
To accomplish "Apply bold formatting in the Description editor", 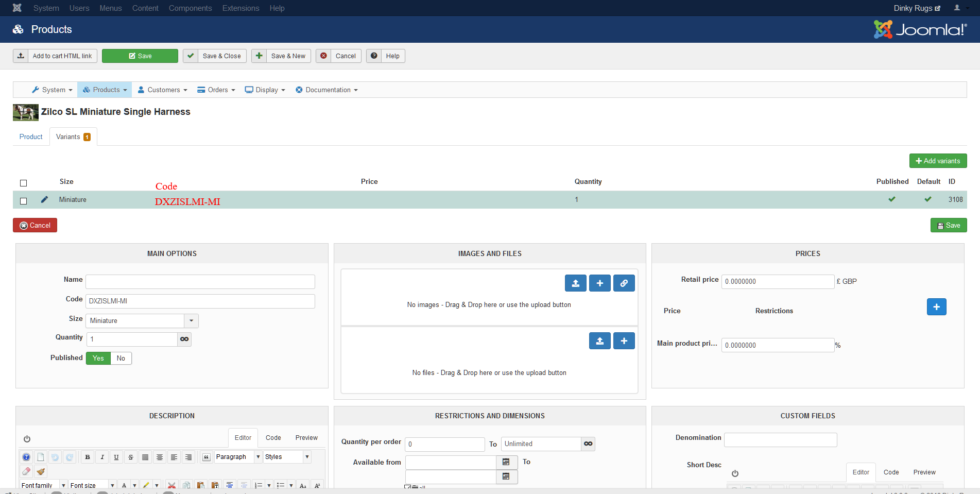I will click(x=88, y=457).
